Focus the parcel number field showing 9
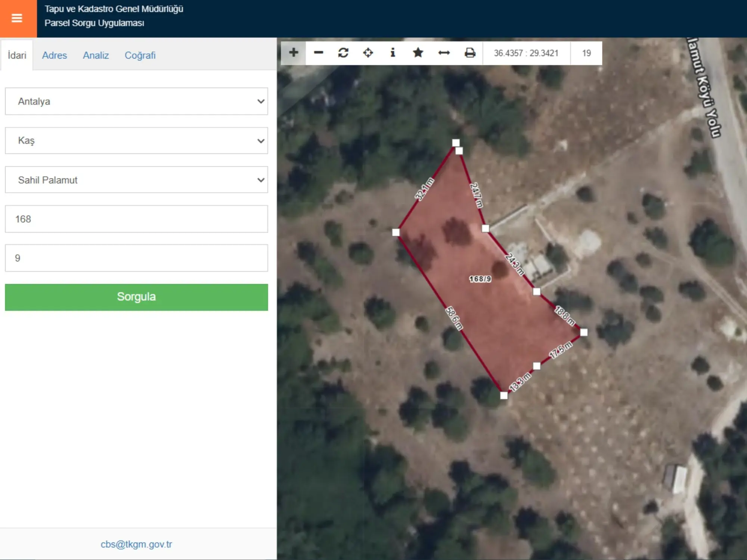The image size is (747, 560). click(136, 258)
